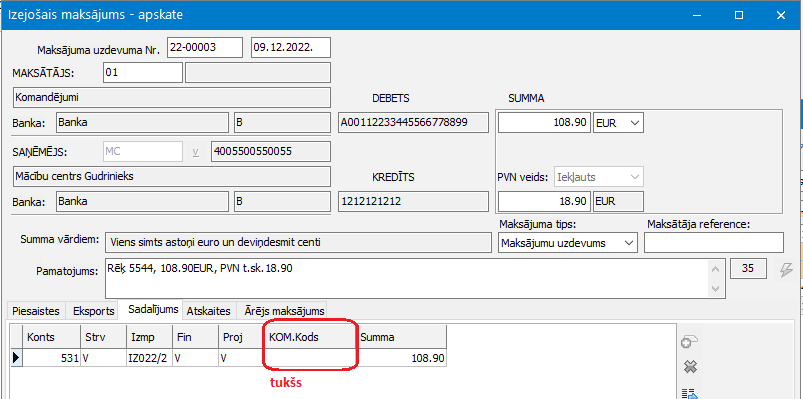803x399 pixels.
Task: Click the Strv cell V in row 531
Action: point(102,358)
